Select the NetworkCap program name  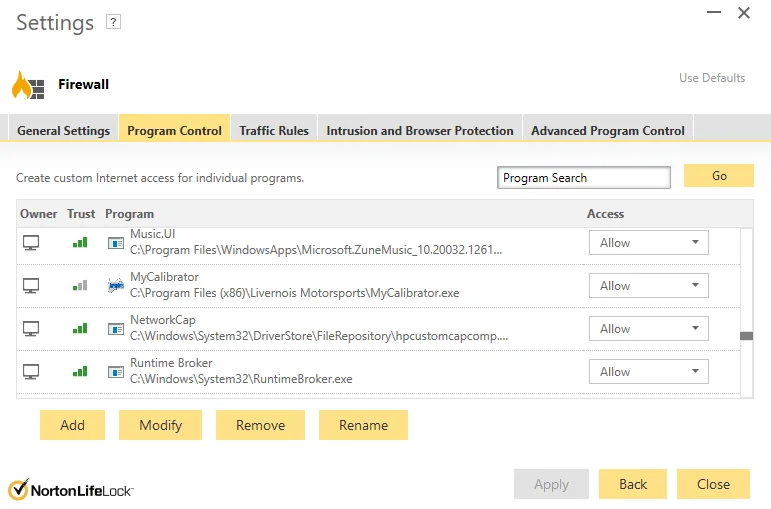point(163,320)
